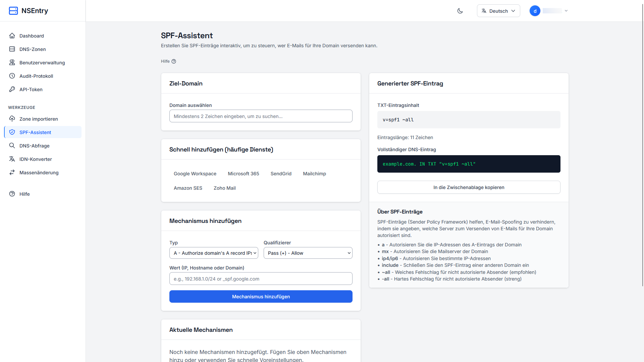The image size is (644, 362).
Task: Click the SPF-Assistent shield icon
Action: pyautogui.click(x=12, y=132)
